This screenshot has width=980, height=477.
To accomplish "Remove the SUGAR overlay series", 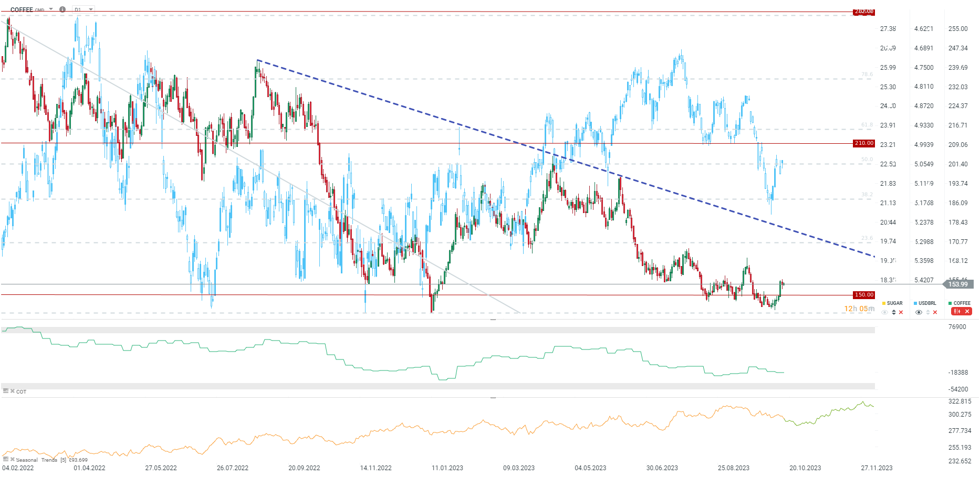I will tap(901, 312).
